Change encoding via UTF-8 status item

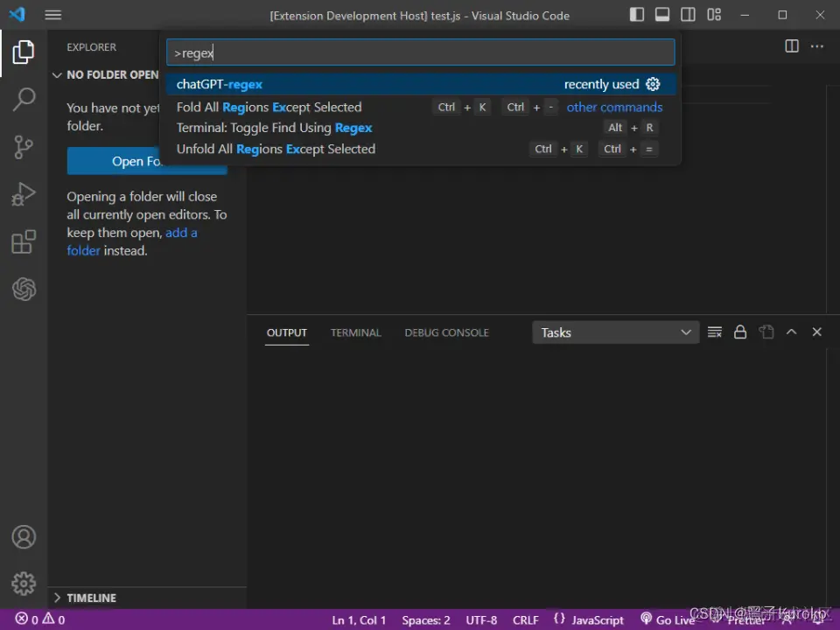pyautogui.click(x=481, y=619)
